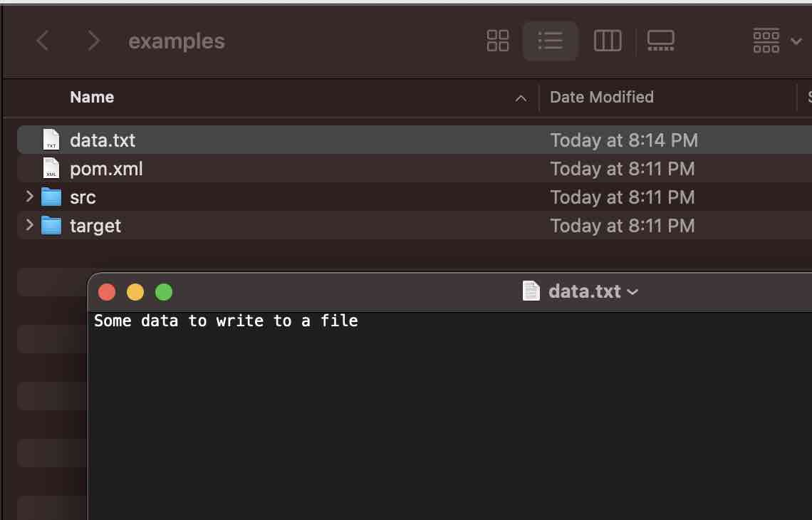Viewport: 812px width, 520px height.
Task: Click in the text editor content area
Action: [449, 413]
